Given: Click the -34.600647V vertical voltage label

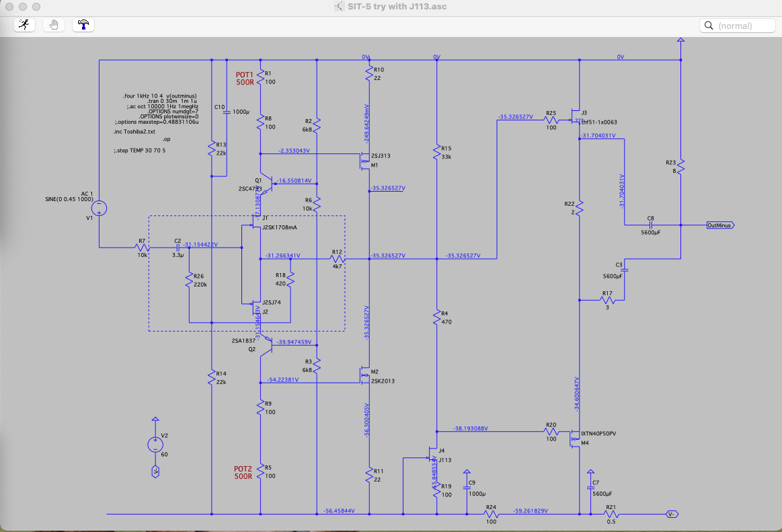Looking at the screenshot, I should coord(577,393).
